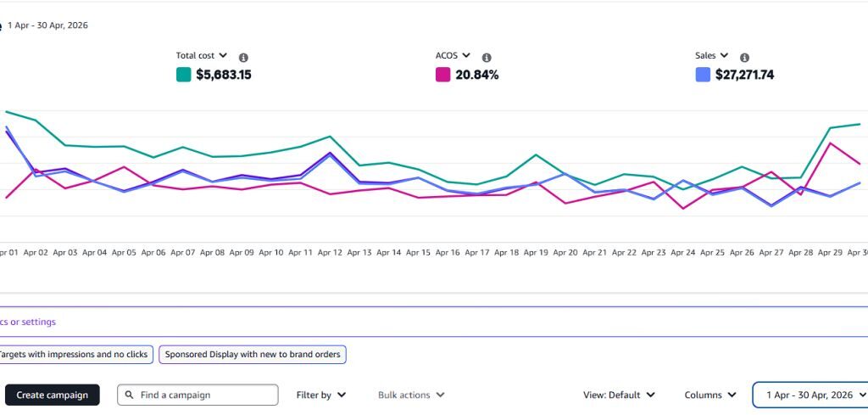Open the Columns dropdown
The width and height of the screenshot is (868, 415).
pyautogui.click(x=711, y=395)
